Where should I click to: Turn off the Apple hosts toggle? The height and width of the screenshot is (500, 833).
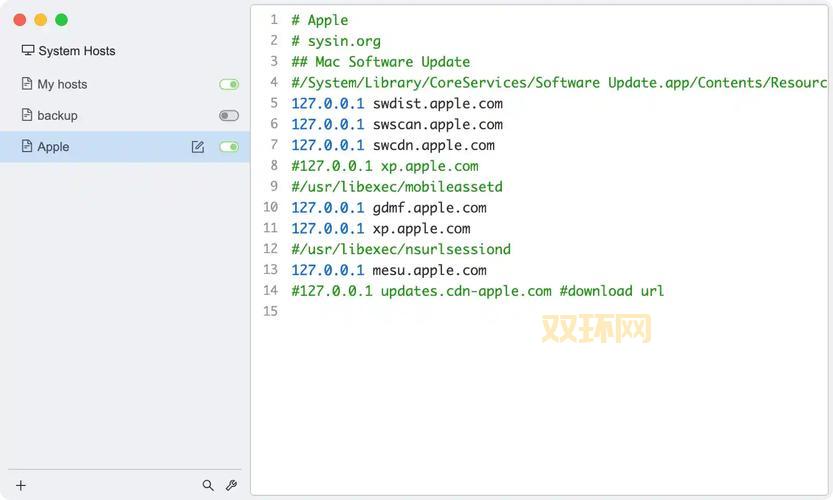tap(229, 147)
